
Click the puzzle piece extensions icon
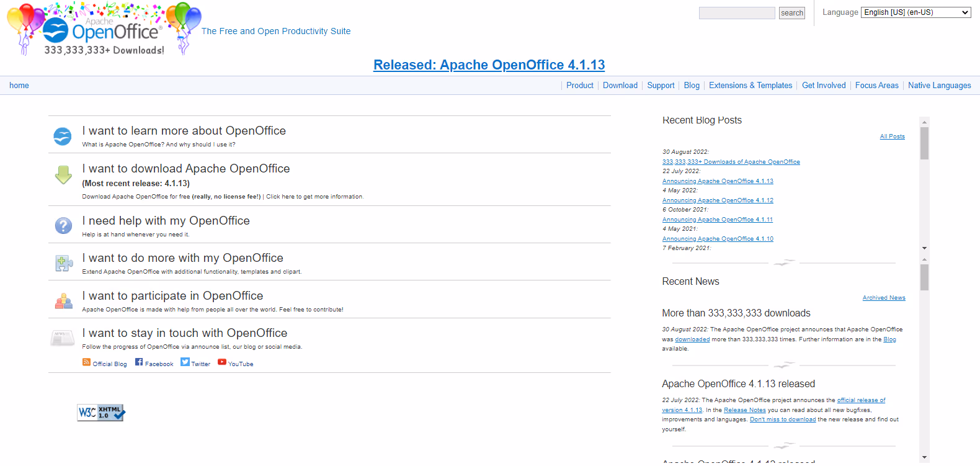pyautogui.click(x=64, y=264)
